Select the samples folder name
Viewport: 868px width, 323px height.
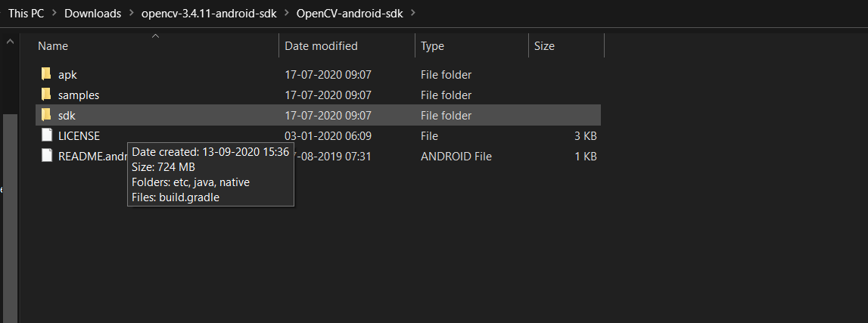(x=79, y=95)
